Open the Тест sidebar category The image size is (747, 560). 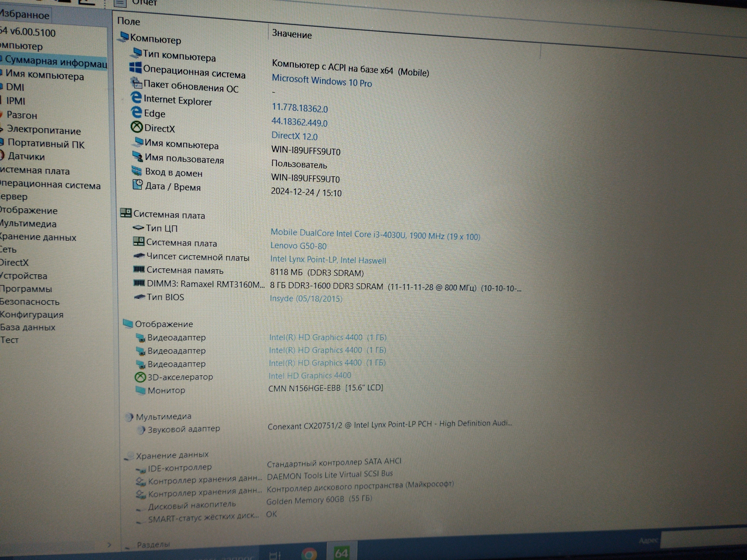point(9,340)
